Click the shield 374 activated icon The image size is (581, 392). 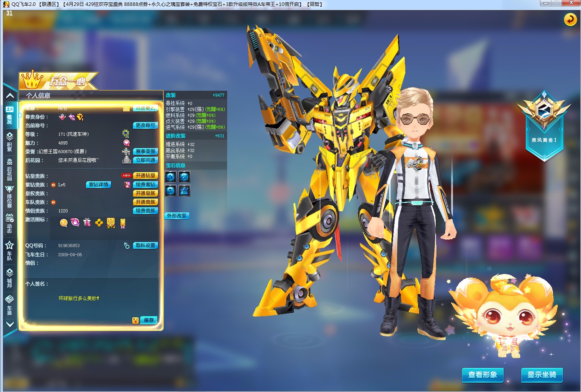pos(111,223)
